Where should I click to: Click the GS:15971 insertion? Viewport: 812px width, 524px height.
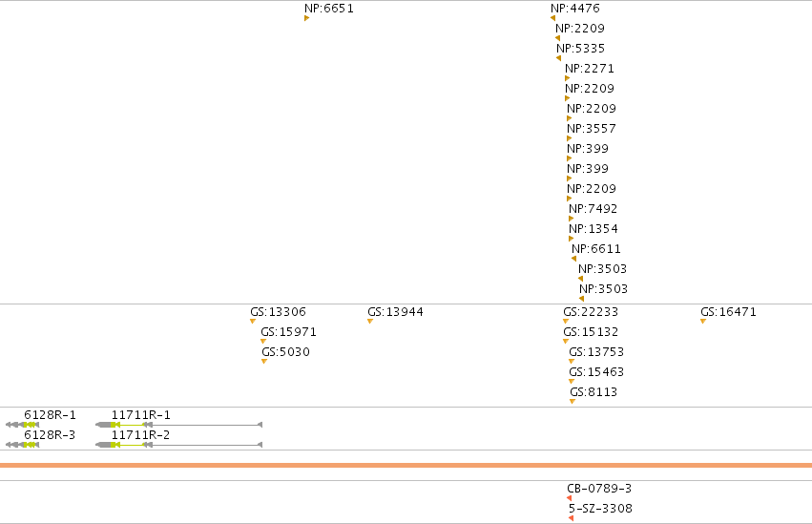[x=288, y=332]
